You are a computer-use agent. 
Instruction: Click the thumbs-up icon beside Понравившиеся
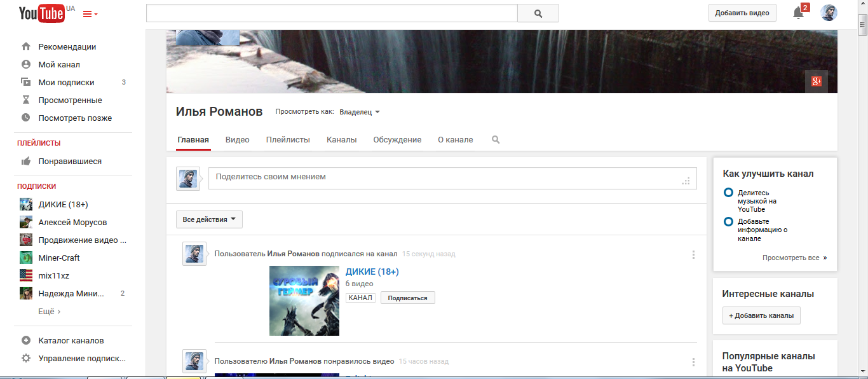26,162
